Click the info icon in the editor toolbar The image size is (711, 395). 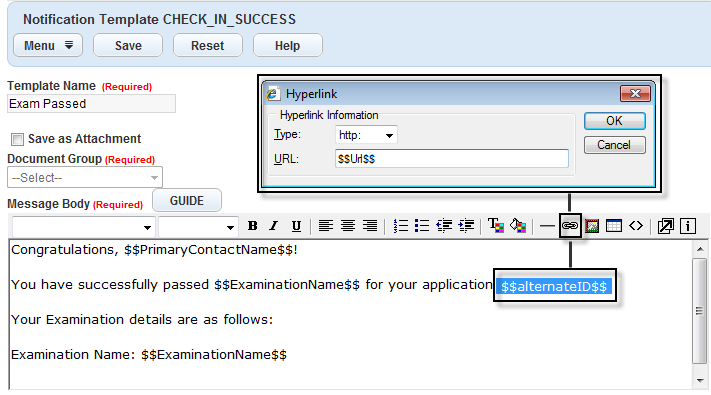click(688, 226)
